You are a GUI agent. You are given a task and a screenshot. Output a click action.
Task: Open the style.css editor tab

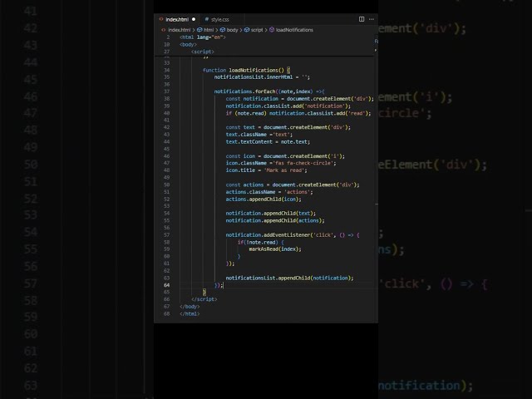coord(217,19)
